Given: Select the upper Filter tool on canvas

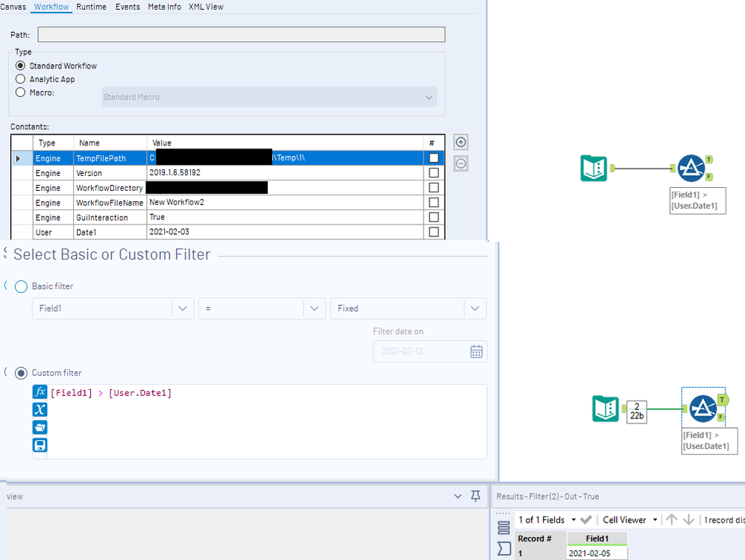Looking at the screenshot, I should [x=691, y=168].
